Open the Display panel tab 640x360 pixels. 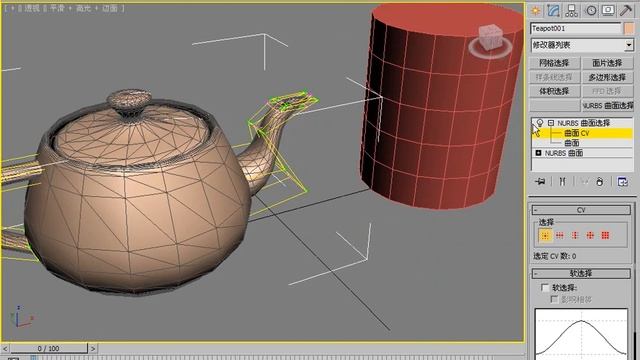coord(608,11)
